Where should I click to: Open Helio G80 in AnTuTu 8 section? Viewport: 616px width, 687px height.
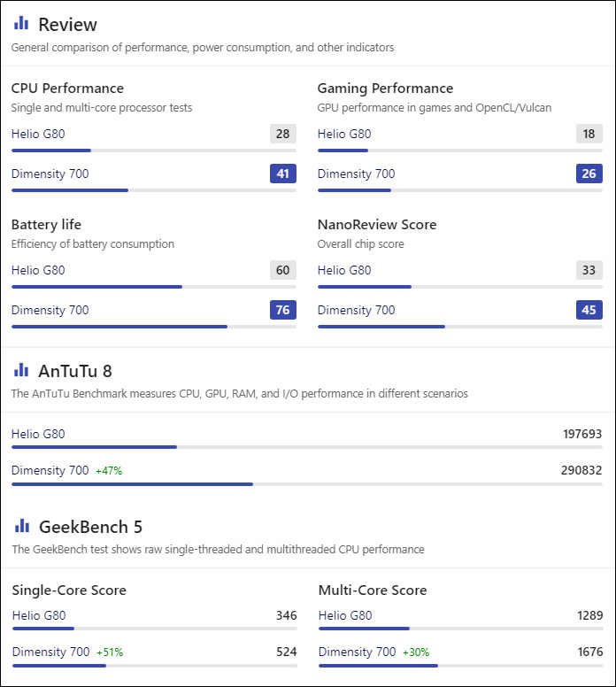38,434
